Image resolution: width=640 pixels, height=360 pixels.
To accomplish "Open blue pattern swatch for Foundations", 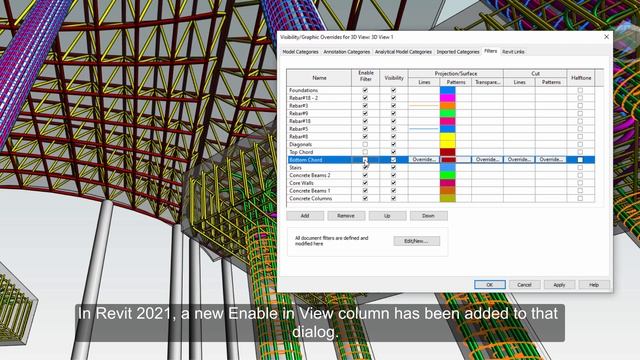I will [447, 90].
